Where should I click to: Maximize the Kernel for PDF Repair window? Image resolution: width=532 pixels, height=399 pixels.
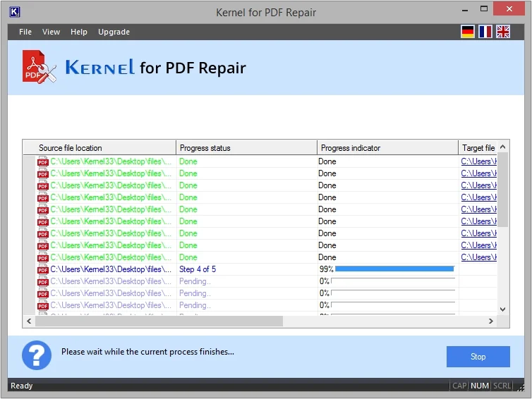click(x=484, y=9)
